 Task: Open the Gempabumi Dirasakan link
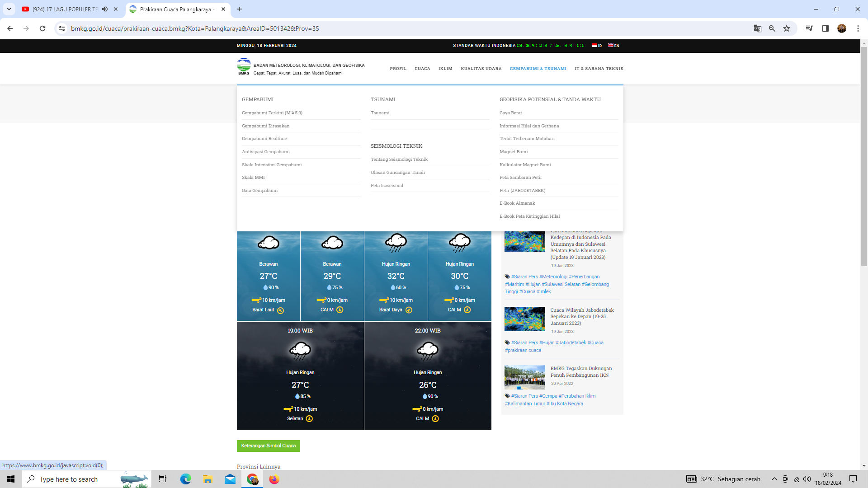(265, 126)
